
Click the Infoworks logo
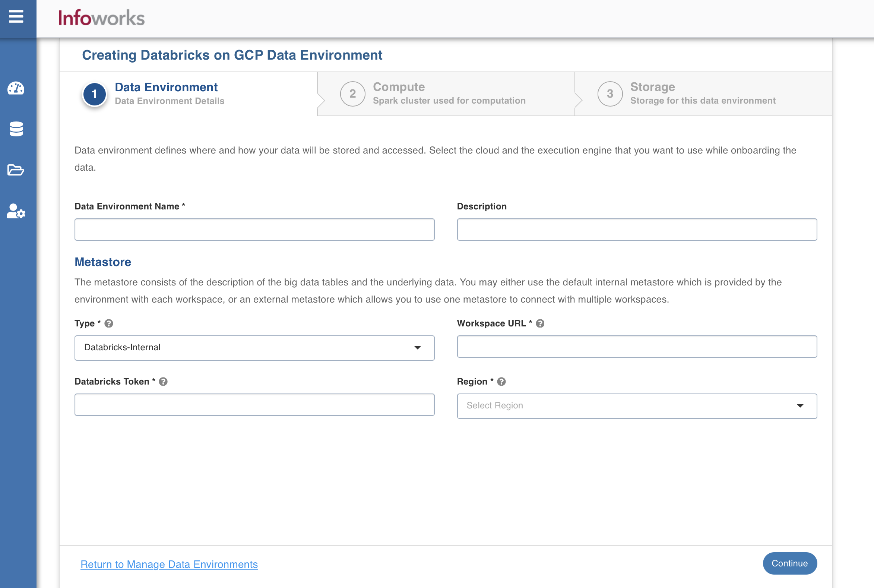click(x=101, y=18)
